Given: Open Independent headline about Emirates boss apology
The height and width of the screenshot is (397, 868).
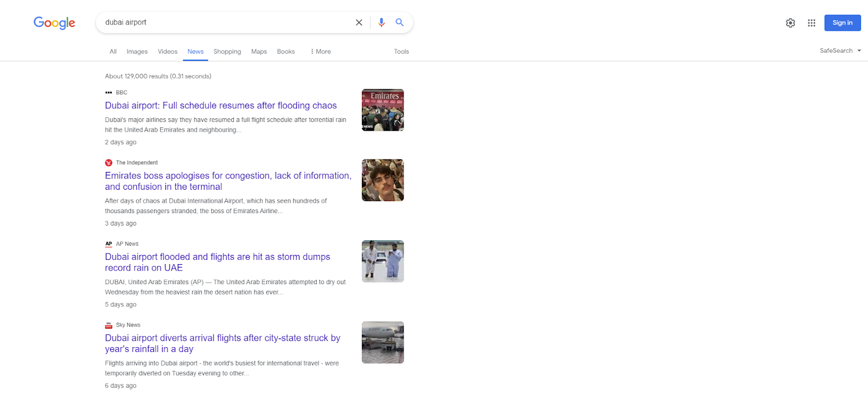Looking at the screenshot, I should point(228,181).
